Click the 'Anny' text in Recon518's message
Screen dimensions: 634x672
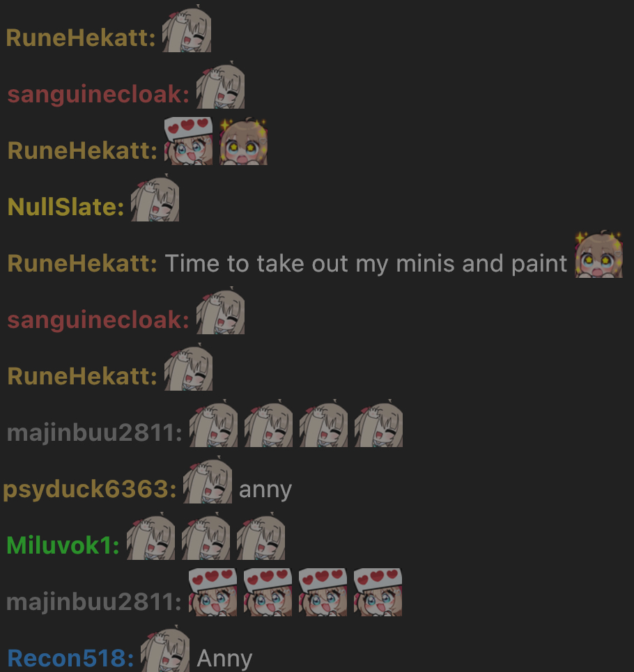(x=224, y=659)
